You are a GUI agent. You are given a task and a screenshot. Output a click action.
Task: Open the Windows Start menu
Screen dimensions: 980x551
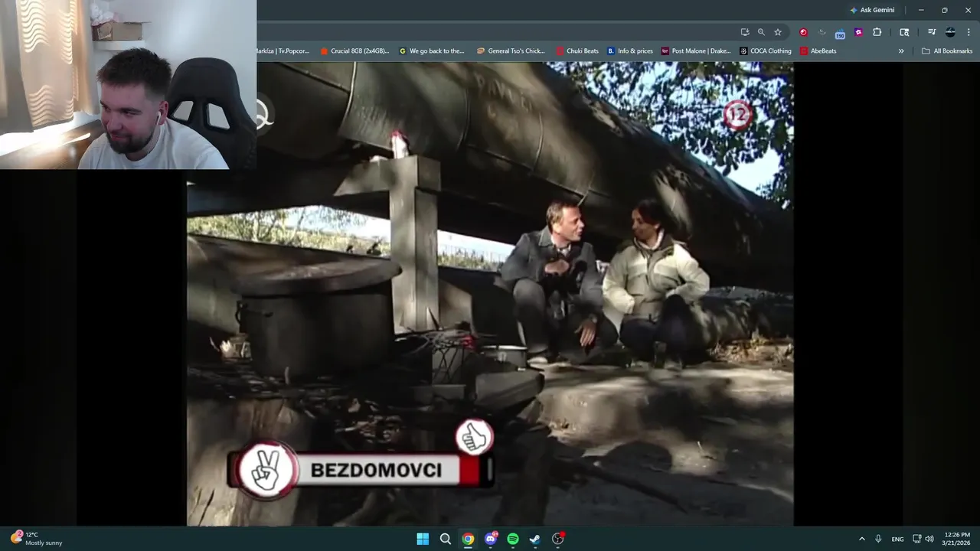[x=423, y=539]
